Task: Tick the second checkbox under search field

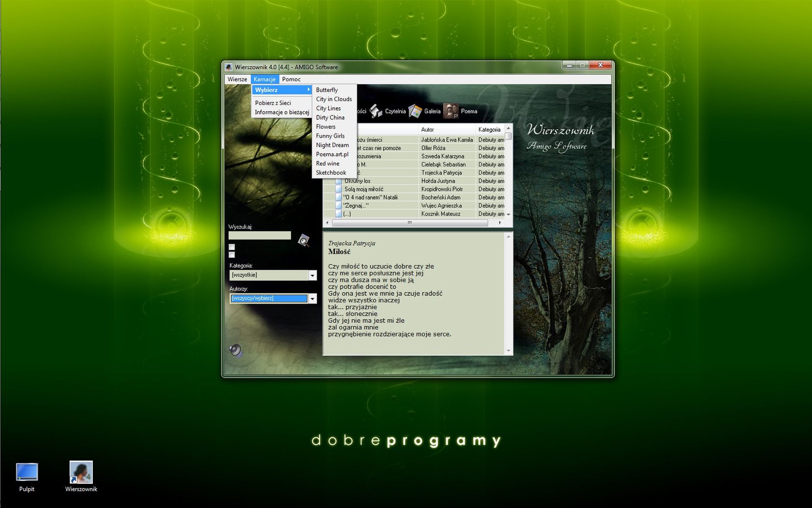Action: [x=232, y=254]
